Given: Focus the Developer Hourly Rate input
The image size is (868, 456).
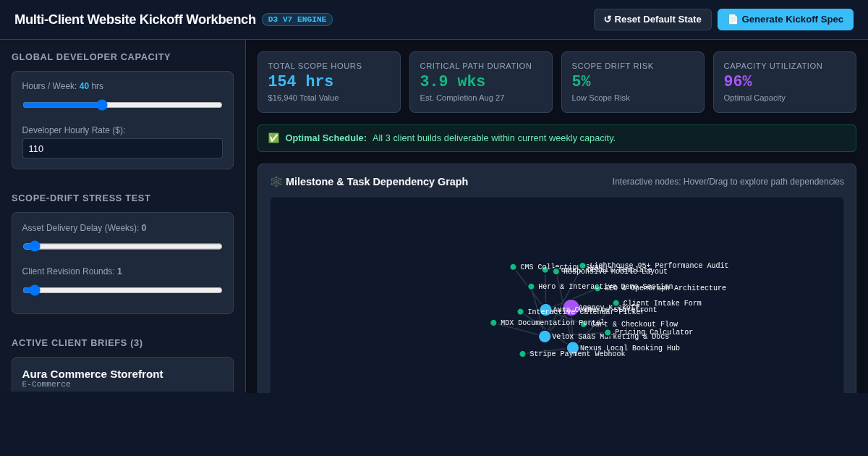Looking at the screenshot, I should 122,148.
